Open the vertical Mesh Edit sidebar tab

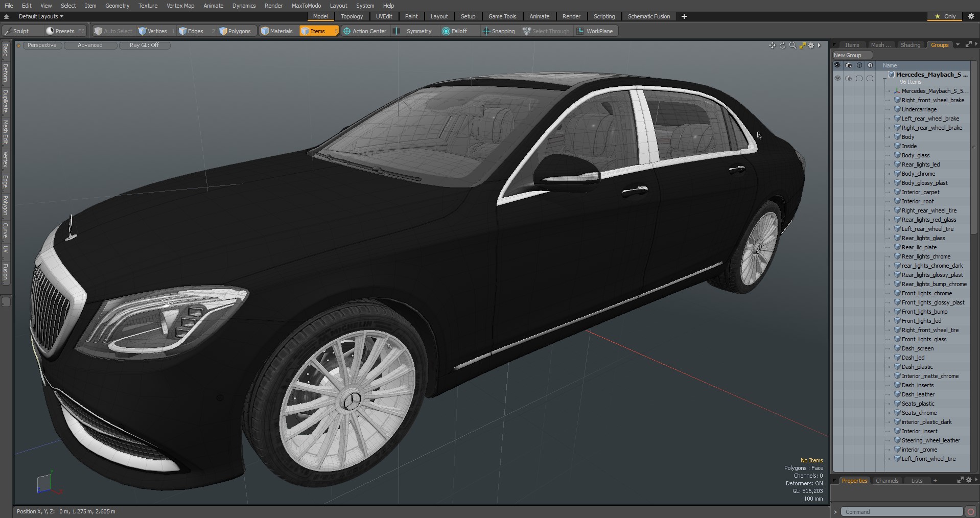(5, 132)
